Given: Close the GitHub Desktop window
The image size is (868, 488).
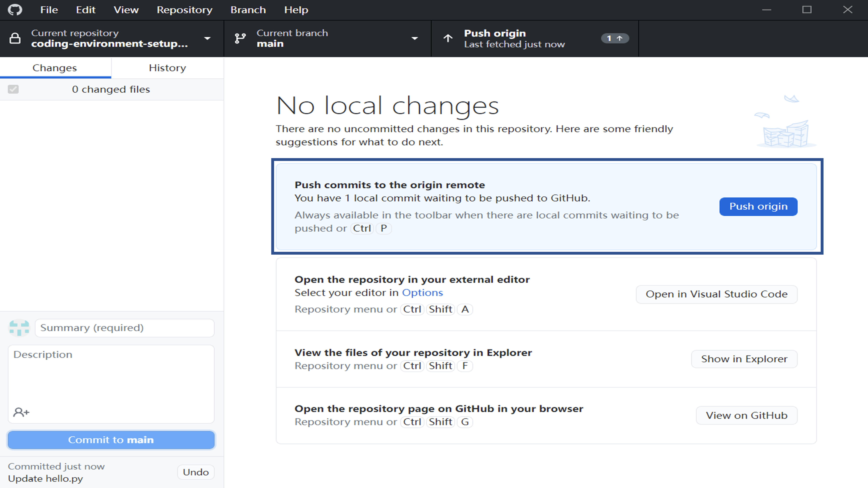Looking at the screenshot, I should tap(847, 10).
